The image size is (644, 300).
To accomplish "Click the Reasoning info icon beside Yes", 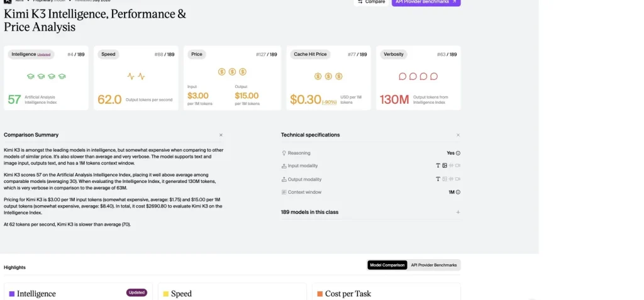I will (458, 153).
